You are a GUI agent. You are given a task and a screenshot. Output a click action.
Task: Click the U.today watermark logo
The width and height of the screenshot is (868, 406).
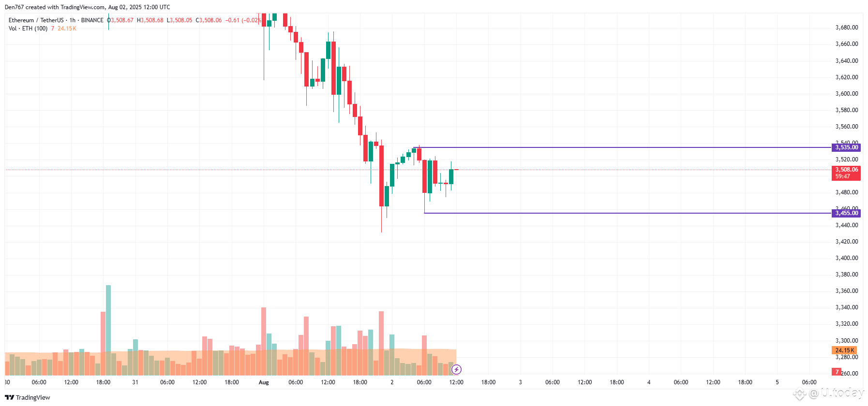coord(829,393)
